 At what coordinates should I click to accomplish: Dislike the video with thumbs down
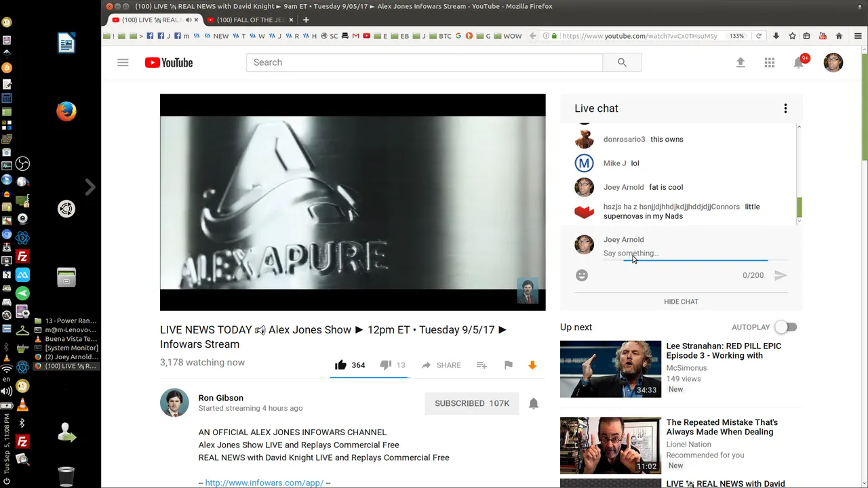(385, 365)
